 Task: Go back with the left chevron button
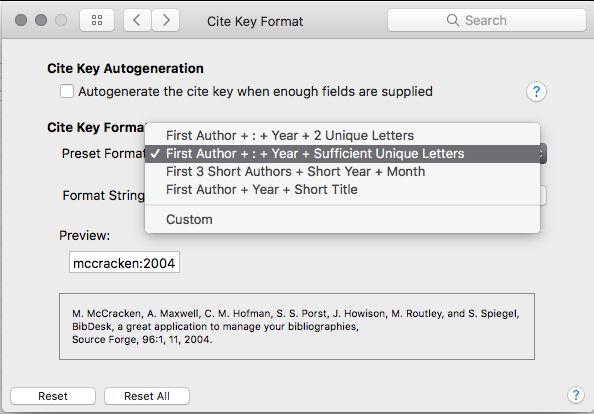point(138,20)
